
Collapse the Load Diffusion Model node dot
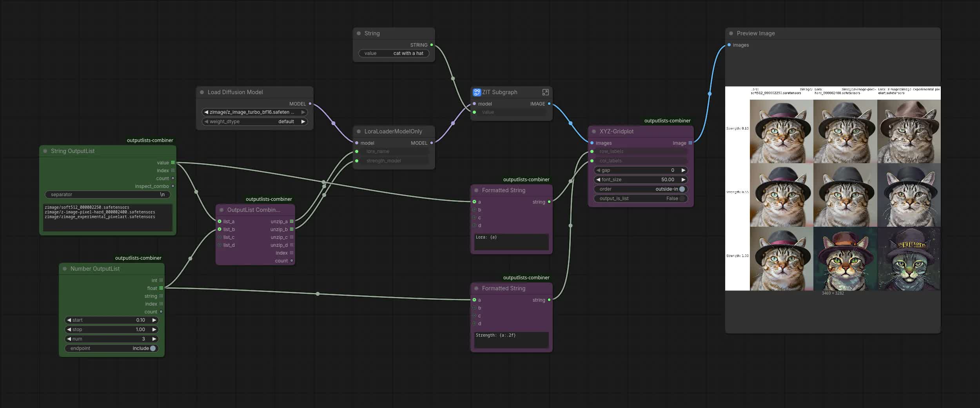[x=202, y=92]
